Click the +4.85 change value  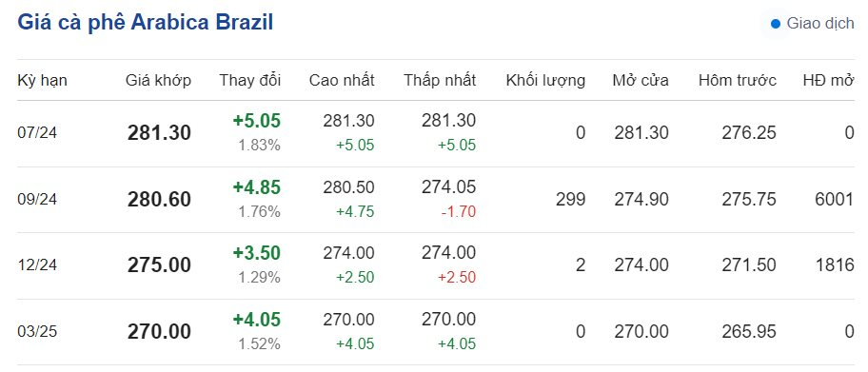pos(257,186)
